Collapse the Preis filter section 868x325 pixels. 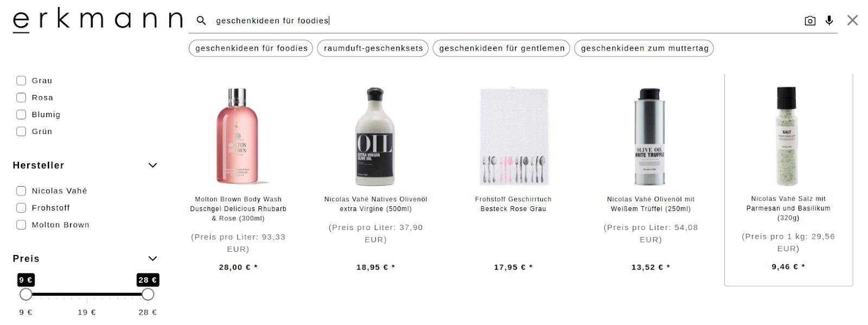point(152,259)
